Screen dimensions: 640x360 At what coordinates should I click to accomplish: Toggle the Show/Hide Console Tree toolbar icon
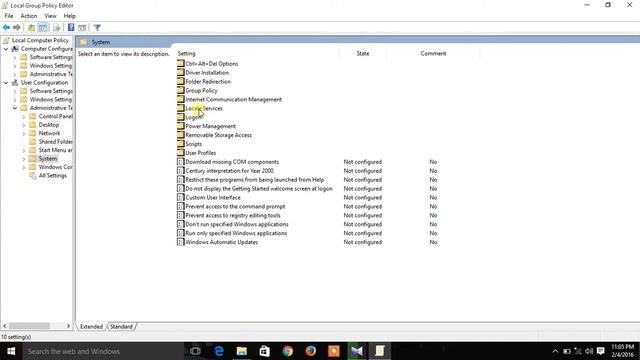(x=42, y=27)
